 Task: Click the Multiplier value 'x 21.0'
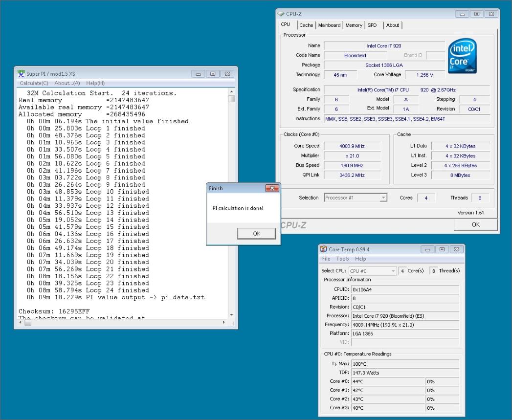point(352,156)
